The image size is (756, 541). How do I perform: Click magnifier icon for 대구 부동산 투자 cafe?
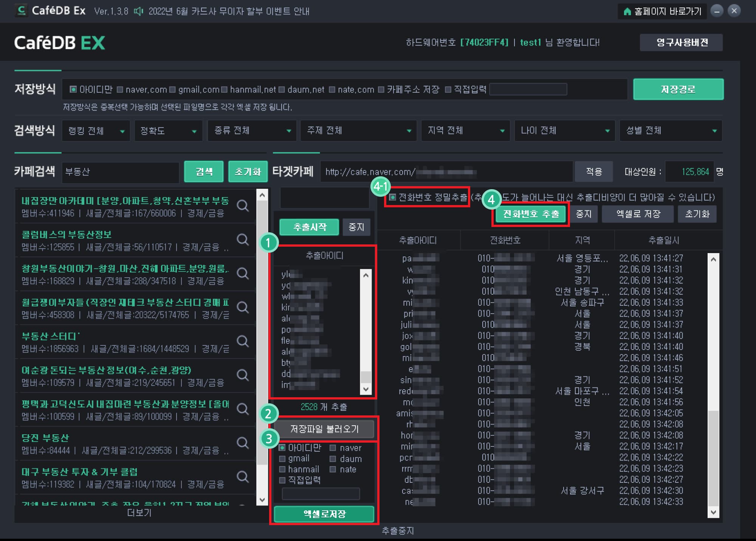(243, 477)
